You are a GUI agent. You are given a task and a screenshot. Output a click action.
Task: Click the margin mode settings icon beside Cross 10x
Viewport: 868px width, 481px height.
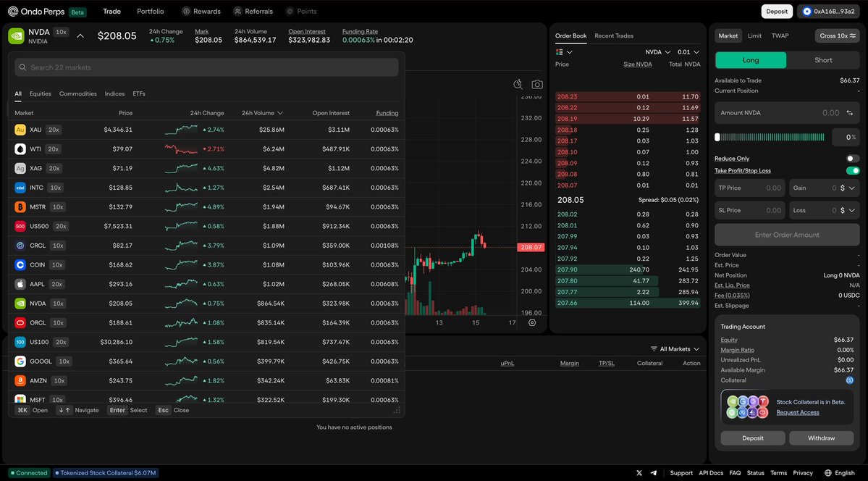(x=853, y=35)
